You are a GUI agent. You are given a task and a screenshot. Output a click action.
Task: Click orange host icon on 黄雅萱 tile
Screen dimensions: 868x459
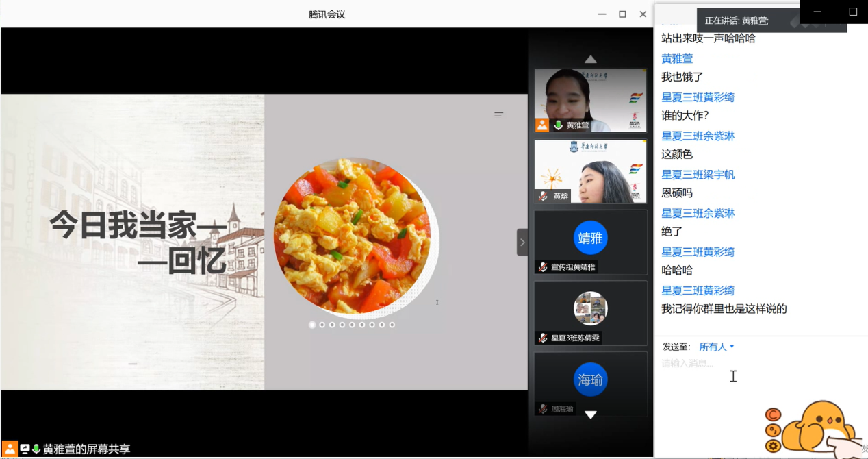(x=542, y=125)
